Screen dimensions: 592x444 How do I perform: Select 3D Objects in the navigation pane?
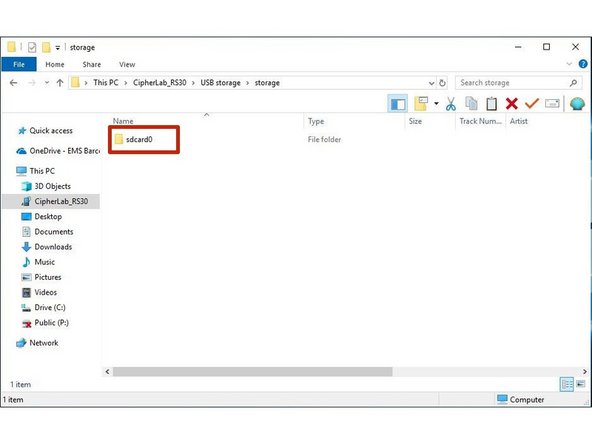[46, 186]
